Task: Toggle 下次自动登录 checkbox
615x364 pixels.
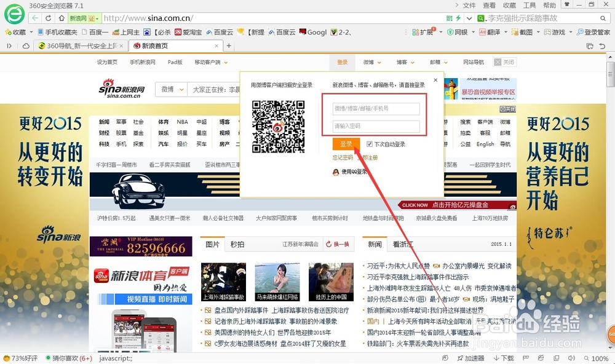Action: click(369, 144)
